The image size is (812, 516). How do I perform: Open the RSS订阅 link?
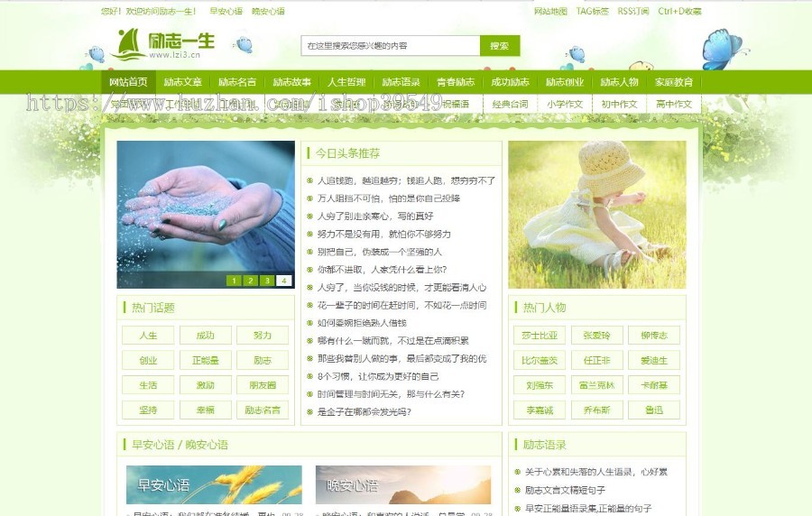(632, 11)
